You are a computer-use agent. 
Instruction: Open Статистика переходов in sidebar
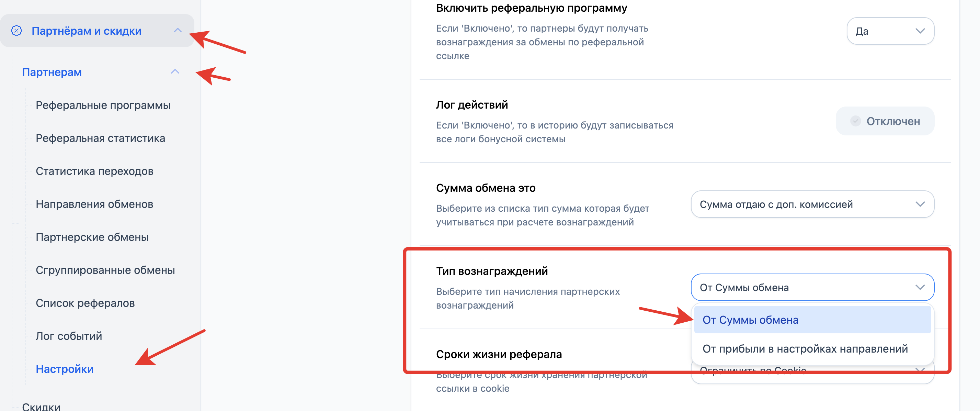[94, 171]
